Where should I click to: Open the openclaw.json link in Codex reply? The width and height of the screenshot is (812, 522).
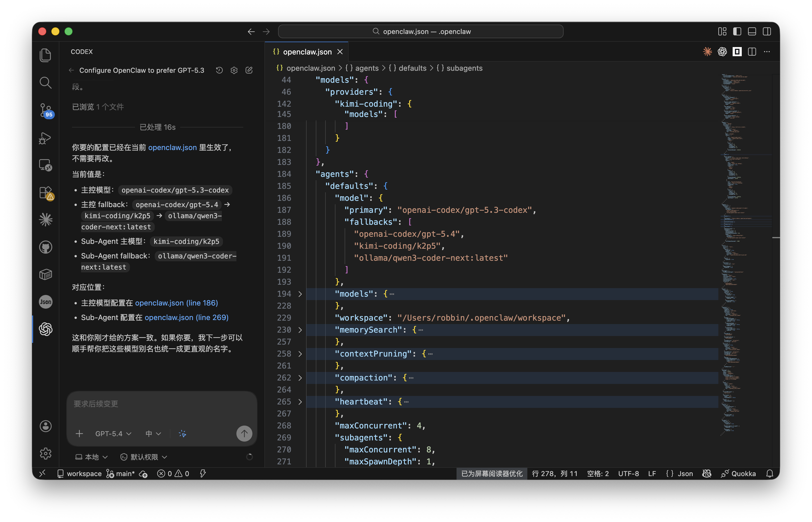(172, 147)
